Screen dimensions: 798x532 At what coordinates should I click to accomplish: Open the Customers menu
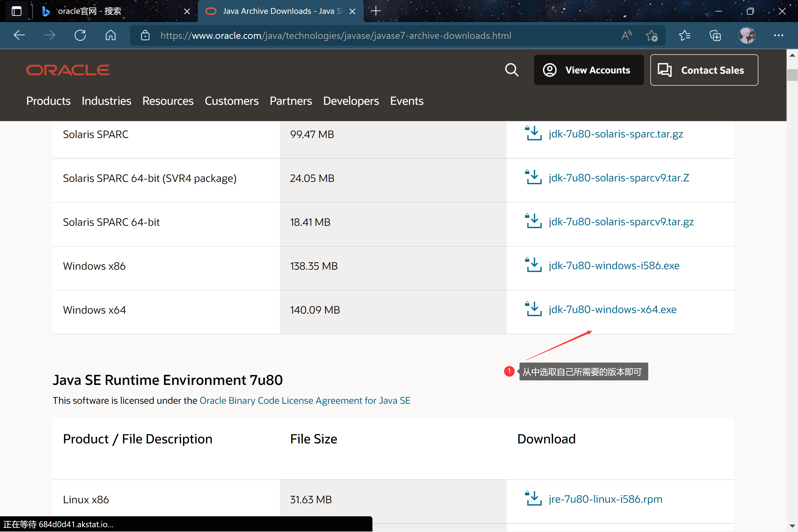click(232, 101)
